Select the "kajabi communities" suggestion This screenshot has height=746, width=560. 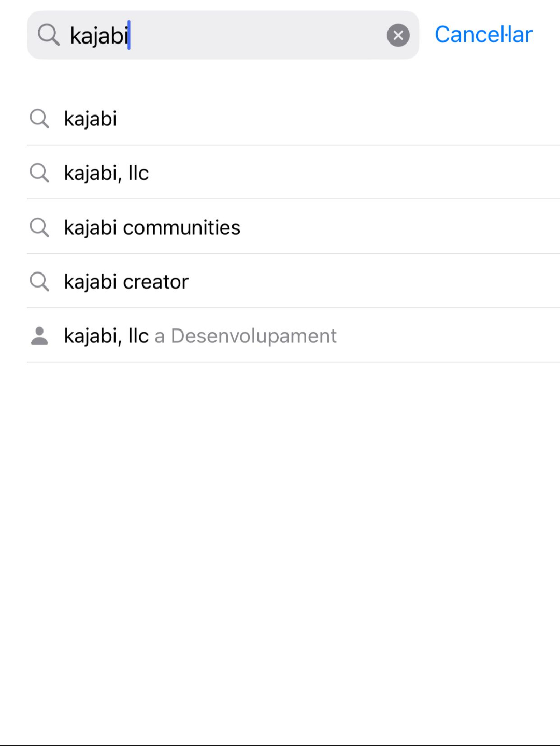[152, 227]
